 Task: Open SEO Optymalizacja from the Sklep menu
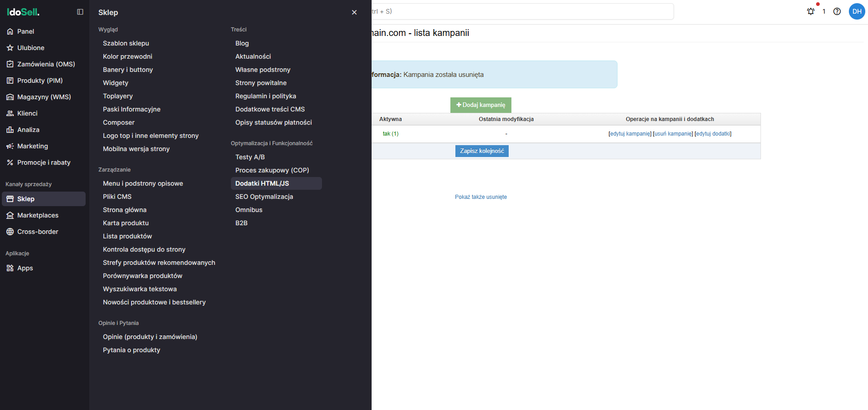pyautogui.click(x=264, y=196)
